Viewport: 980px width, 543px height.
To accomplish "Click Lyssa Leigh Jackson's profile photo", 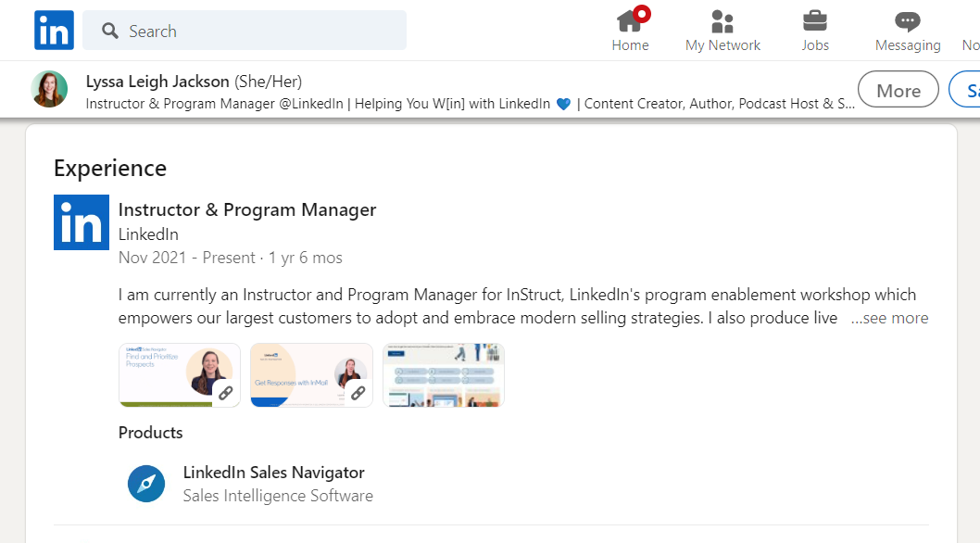I will coord(49,90).
